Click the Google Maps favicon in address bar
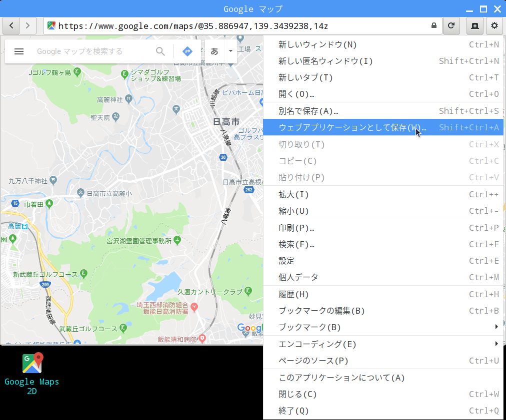This screenshot has width=506, height=420. [51, 25]
